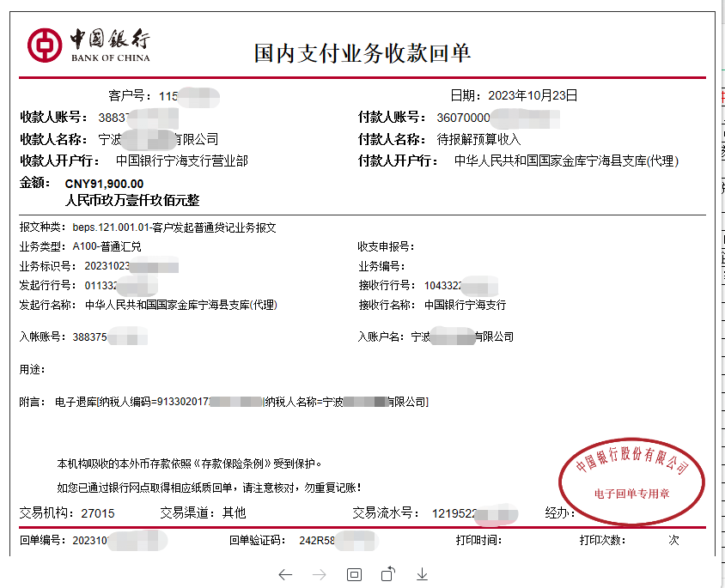This screenshot has height=588, width=725.
Task: Click the 发起行名称 value text
Action: [x=181, y=305]
